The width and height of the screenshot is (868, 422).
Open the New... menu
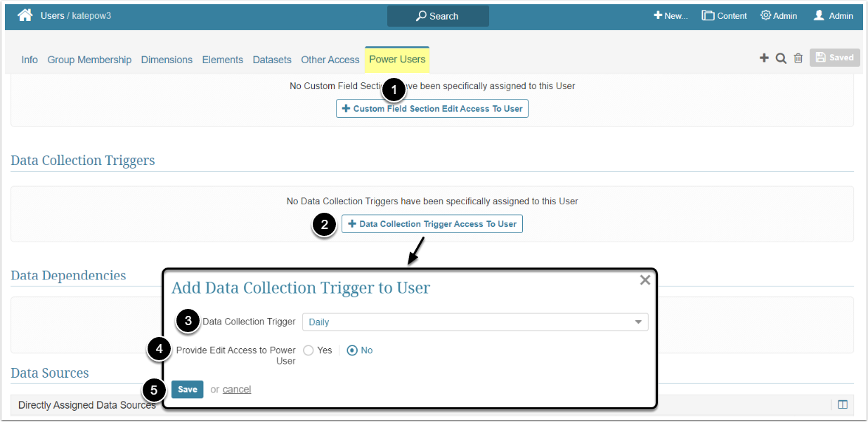pos(671,15)
